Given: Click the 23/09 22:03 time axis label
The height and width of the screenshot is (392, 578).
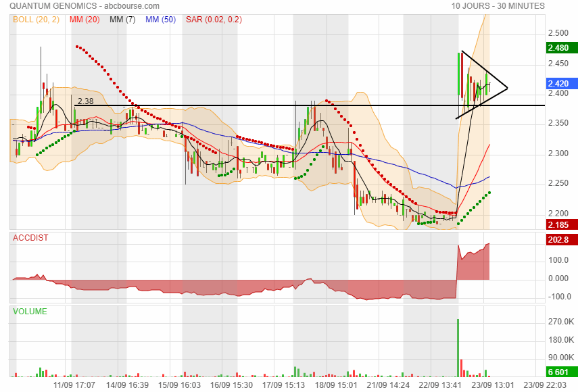Looking at the screenshot, I should click(545, 385).
